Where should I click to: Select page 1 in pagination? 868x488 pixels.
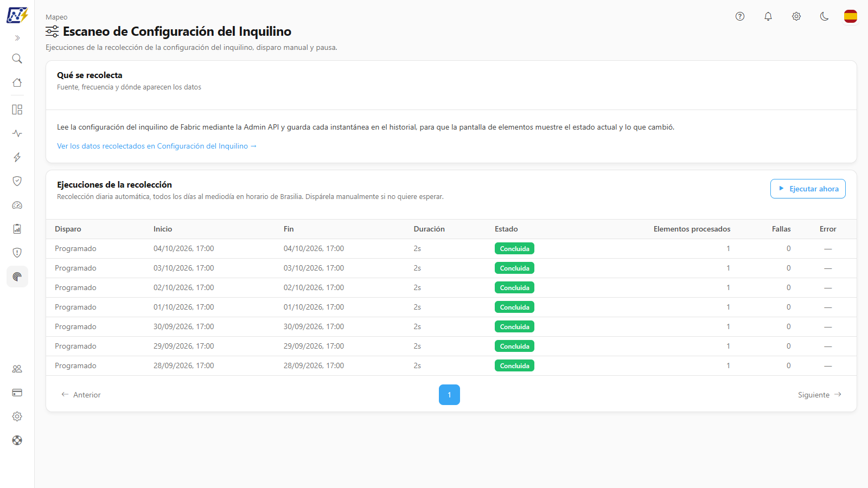pyautogui.click(x=449, y=395)
